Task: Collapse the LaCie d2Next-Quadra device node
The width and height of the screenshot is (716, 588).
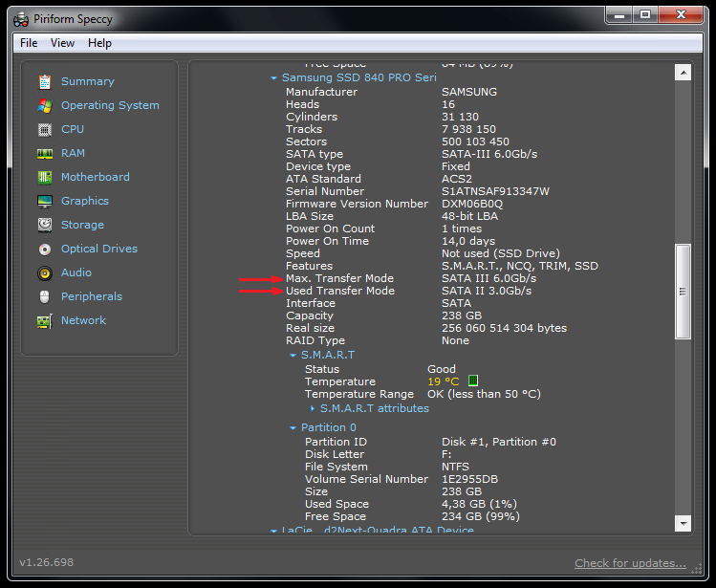Action: tap(273, 531)
